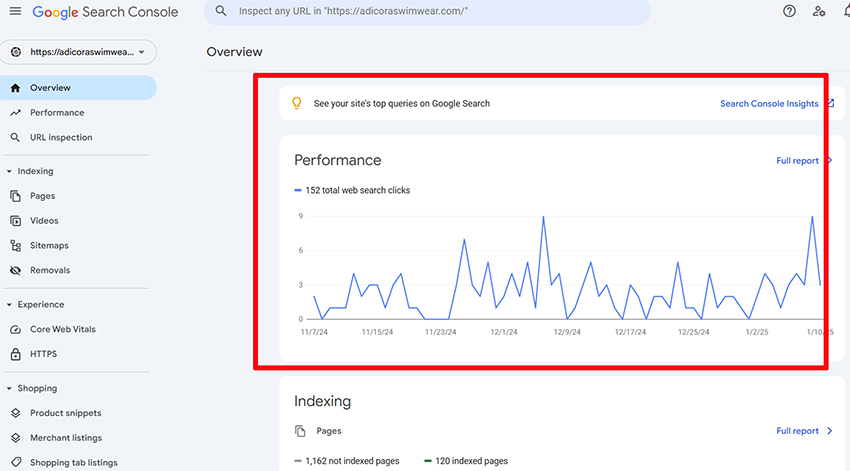850x471 pixels.
Task: Click the Performance card heading
Action: (x=338, y=160)
